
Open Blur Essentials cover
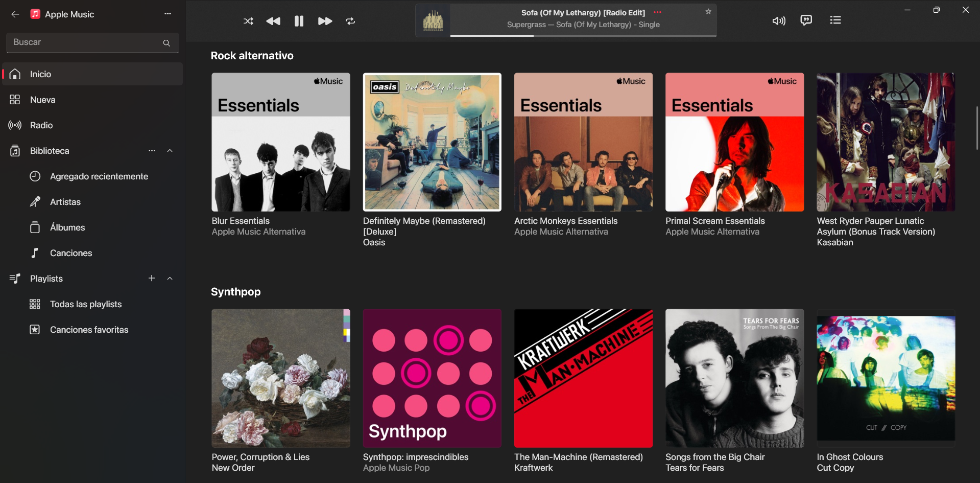click(x=281, y=142)
